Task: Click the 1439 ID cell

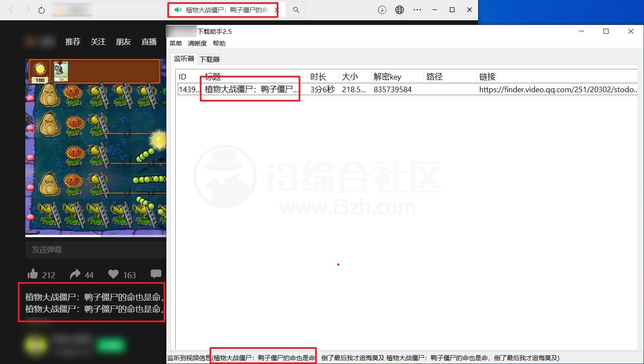Action: [189, 89]
